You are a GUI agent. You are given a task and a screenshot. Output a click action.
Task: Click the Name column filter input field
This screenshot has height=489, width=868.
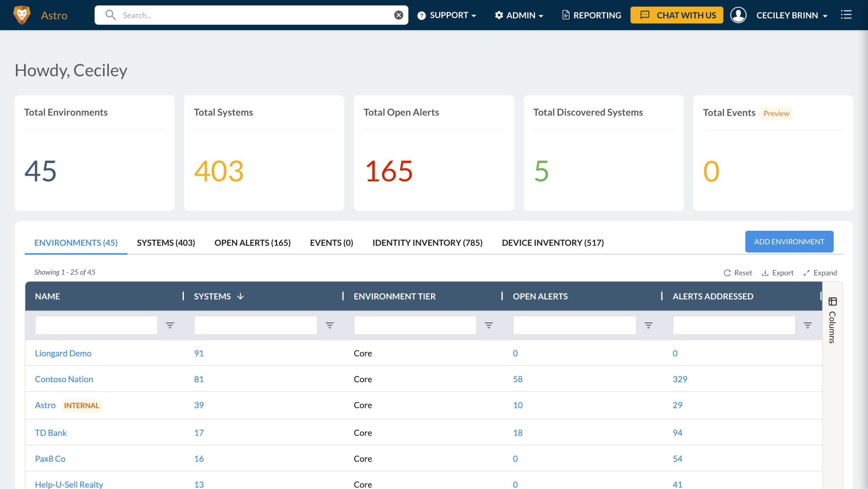[96, 325]
